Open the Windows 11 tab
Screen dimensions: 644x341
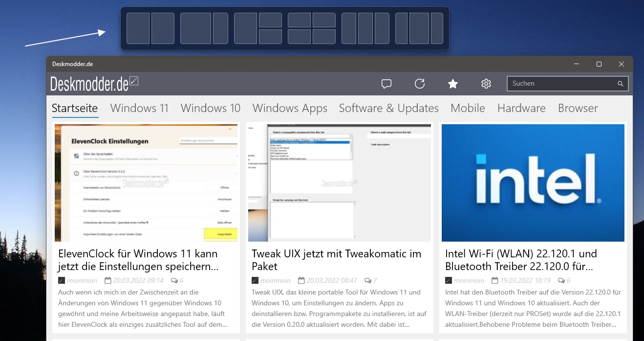[139, 108]
